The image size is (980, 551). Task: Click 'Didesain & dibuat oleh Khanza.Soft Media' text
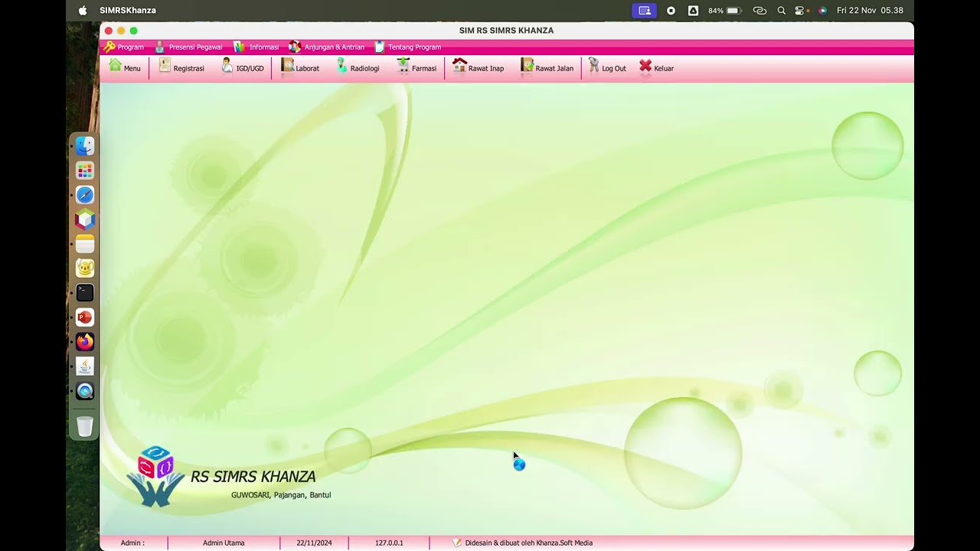[x=529, y=543]
